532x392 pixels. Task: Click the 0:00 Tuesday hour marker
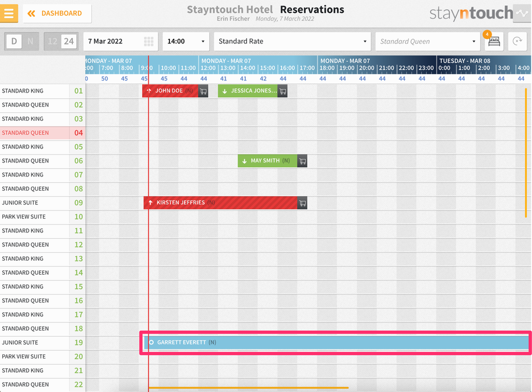point(445,68)
